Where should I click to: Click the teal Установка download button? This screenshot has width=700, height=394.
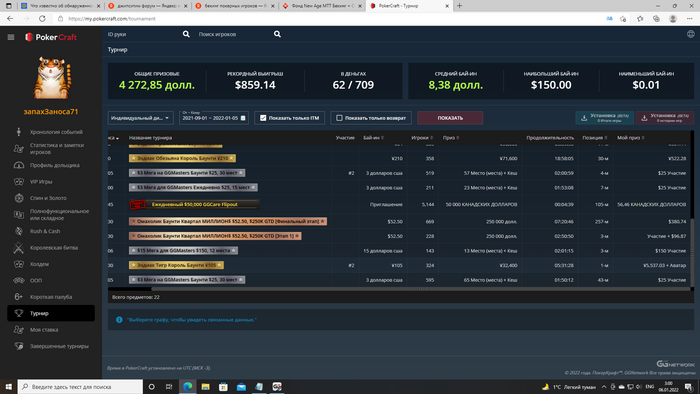(604, 118)
